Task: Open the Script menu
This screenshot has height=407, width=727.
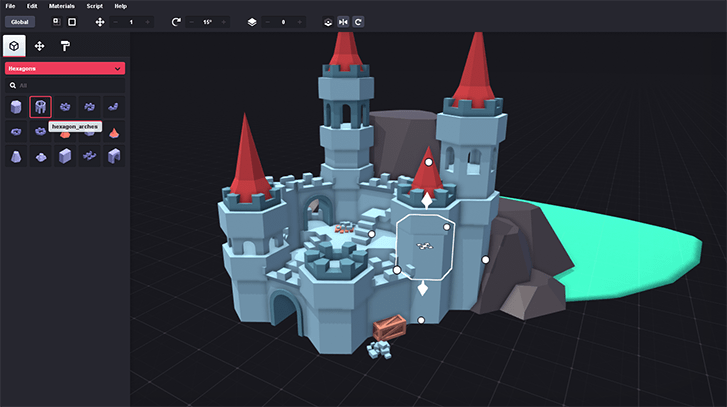Action: tap(95, 6)
